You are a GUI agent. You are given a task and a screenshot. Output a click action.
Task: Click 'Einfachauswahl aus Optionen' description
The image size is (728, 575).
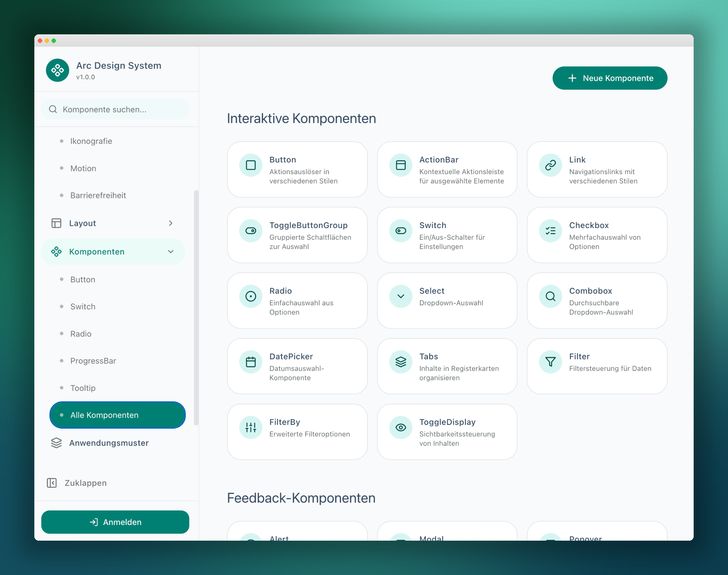click(x=302, y=307)
